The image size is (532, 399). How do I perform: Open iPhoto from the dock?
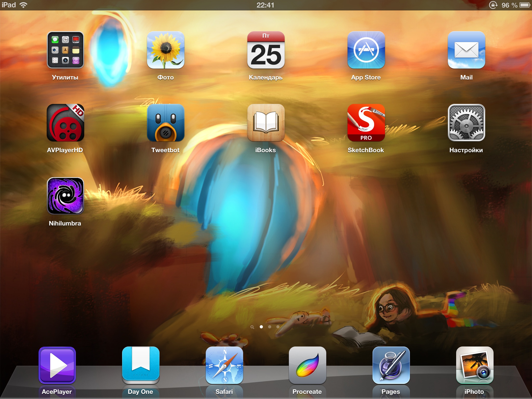click(x=475, y=365)
